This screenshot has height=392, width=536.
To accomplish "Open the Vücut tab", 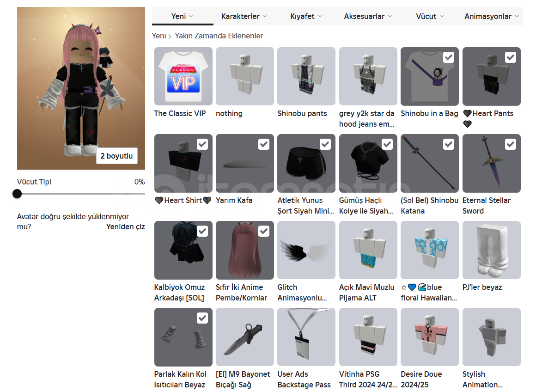I will coord(430,17).
